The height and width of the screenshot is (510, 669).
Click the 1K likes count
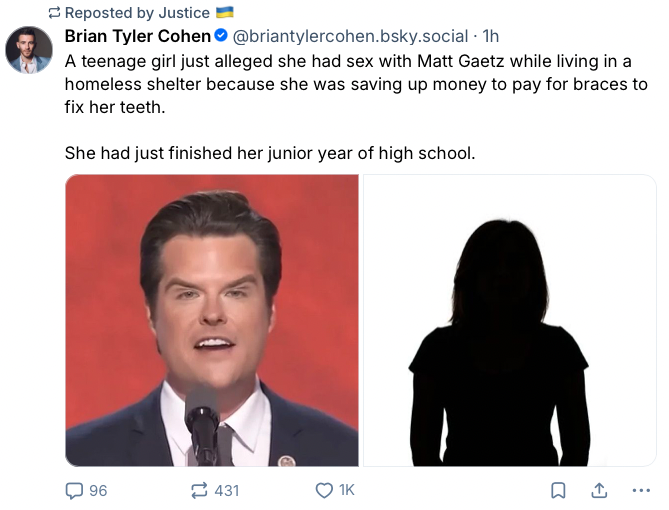[x=347, y=490]
